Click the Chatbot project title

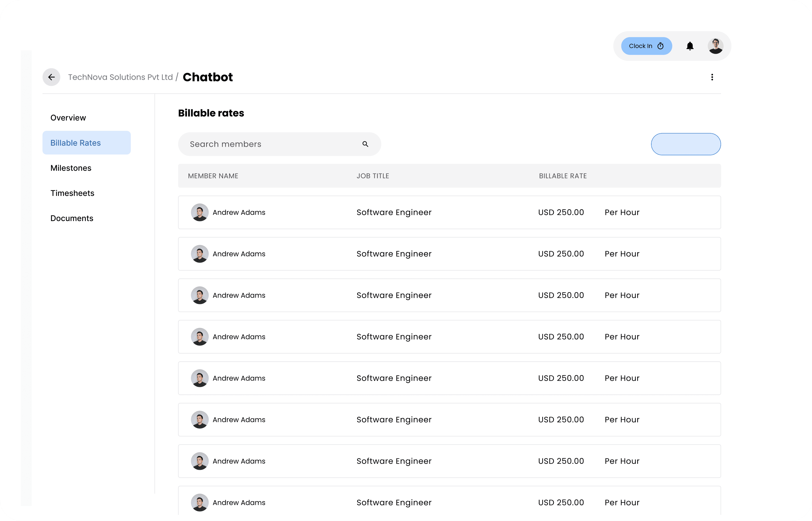pyautogui.click(x=208, y=77)
